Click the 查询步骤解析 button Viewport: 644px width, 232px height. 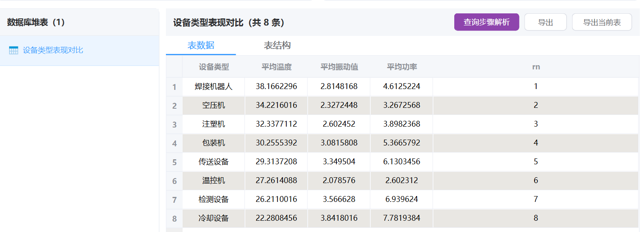point(486,22)
